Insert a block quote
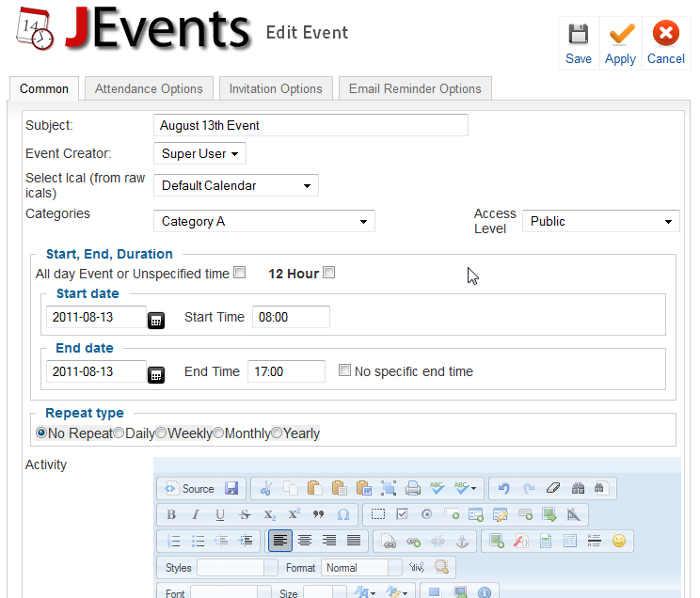 click(x=318, y=514)
